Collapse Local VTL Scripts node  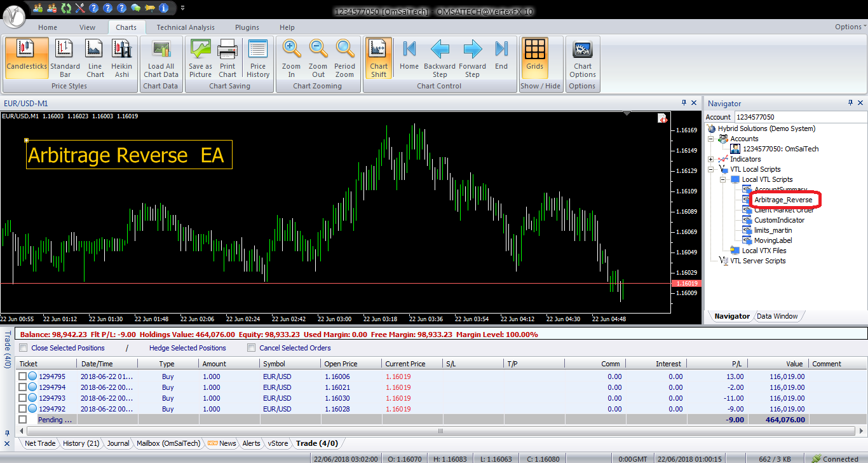[722, 179]
